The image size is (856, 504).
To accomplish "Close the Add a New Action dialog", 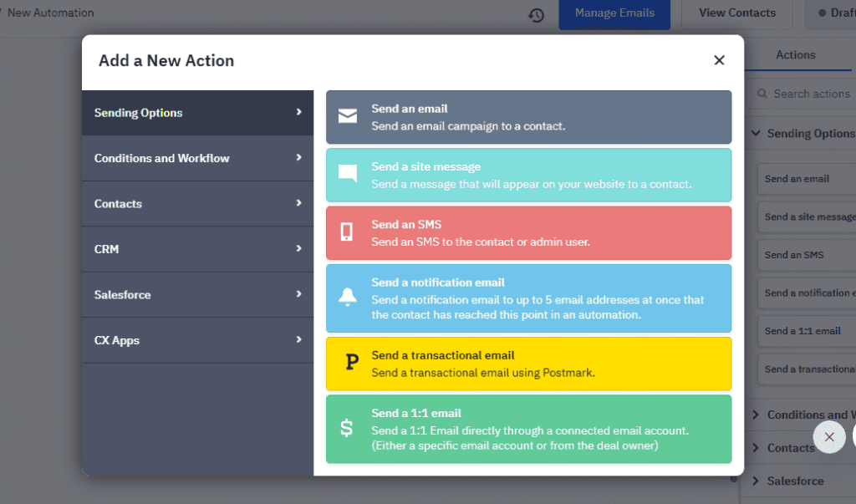I will pos(719,60).
